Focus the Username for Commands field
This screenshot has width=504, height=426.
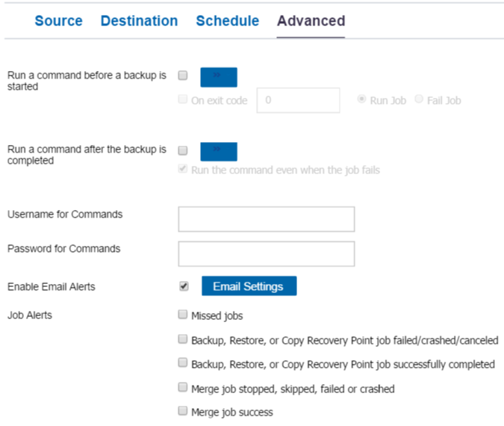point(267,219)
